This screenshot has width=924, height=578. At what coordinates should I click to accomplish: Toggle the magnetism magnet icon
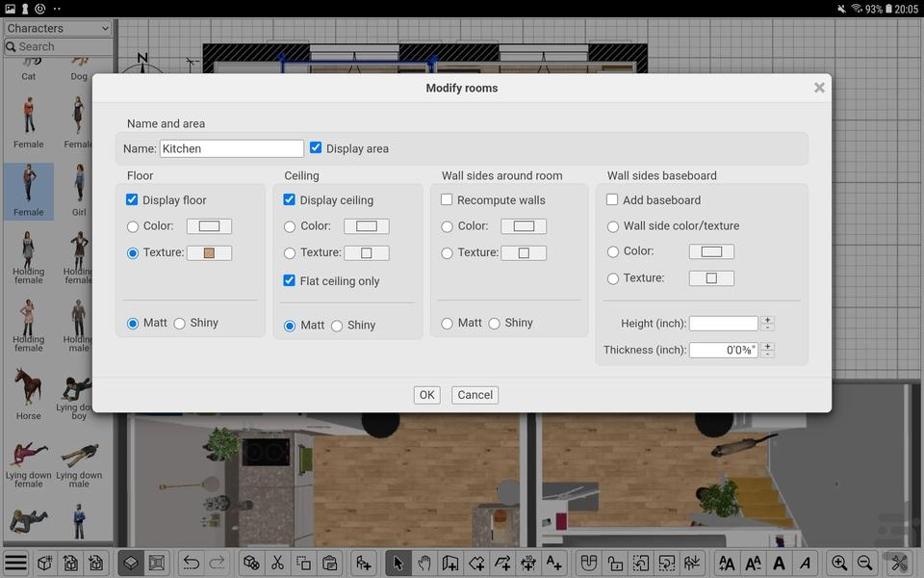[589, 563]
